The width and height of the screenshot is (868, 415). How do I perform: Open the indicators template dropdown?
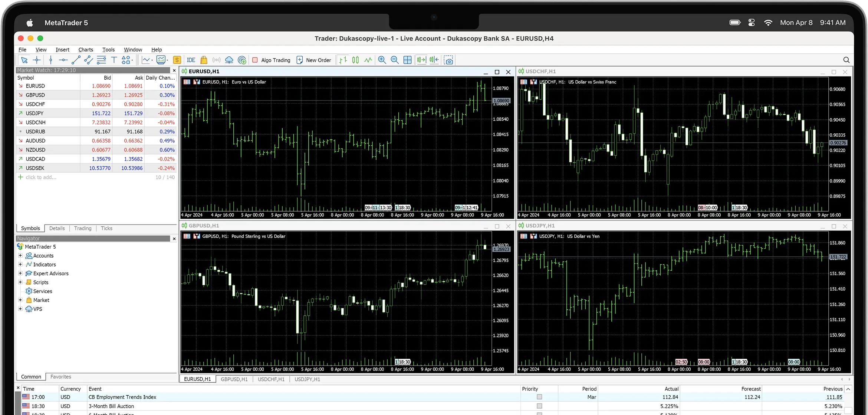[167, 60]
